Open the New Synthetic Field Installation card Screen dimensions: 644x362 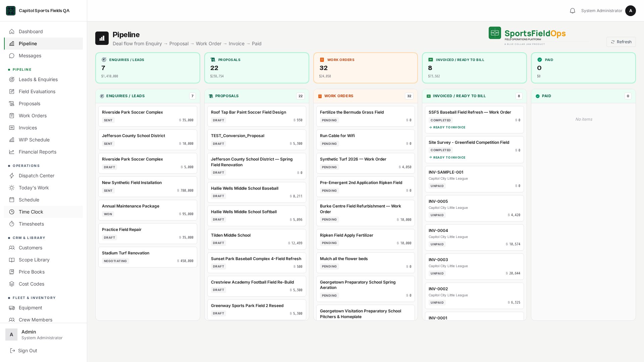(148, 187)
